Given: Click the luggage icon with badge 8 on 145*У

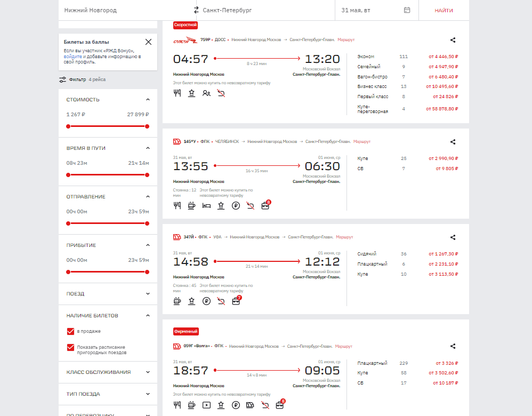Looking at the screenshot, I should coord(265,205).
